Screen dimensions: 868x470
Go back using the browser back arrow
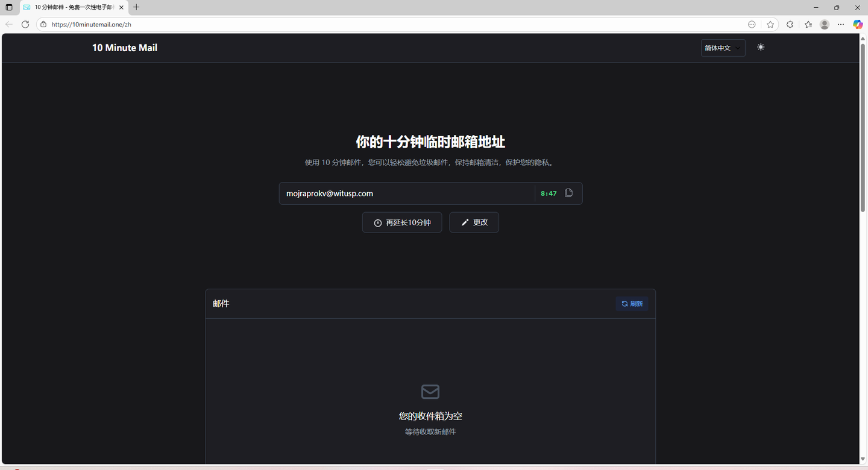(9, 24)
